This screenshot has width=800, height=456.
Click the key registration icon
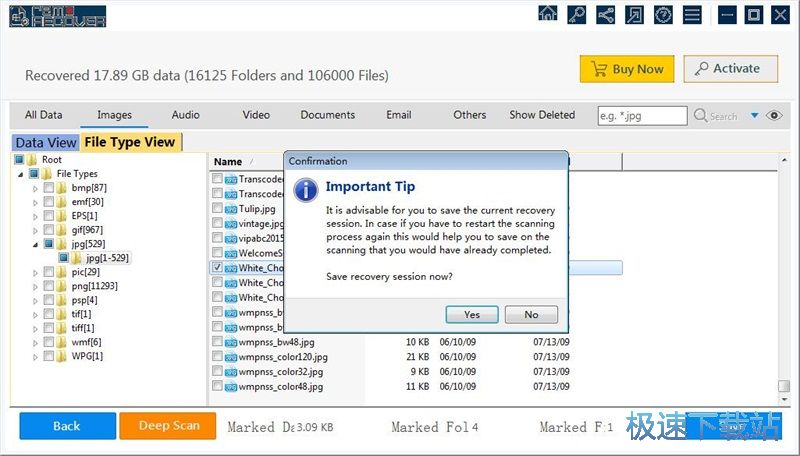[x=577, y=15]
